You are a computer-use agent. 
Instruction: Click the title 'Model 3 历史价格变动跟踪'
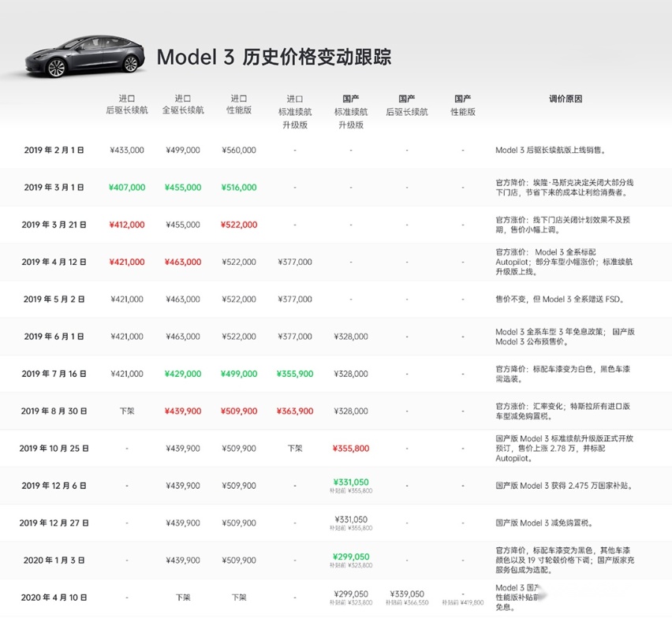tap(274, 57)
